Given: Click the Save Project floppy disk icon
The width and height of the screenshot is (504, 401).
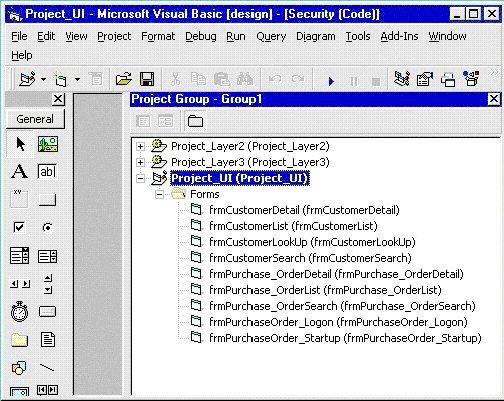Looking at the screenshot, I should tap(147, 79).
